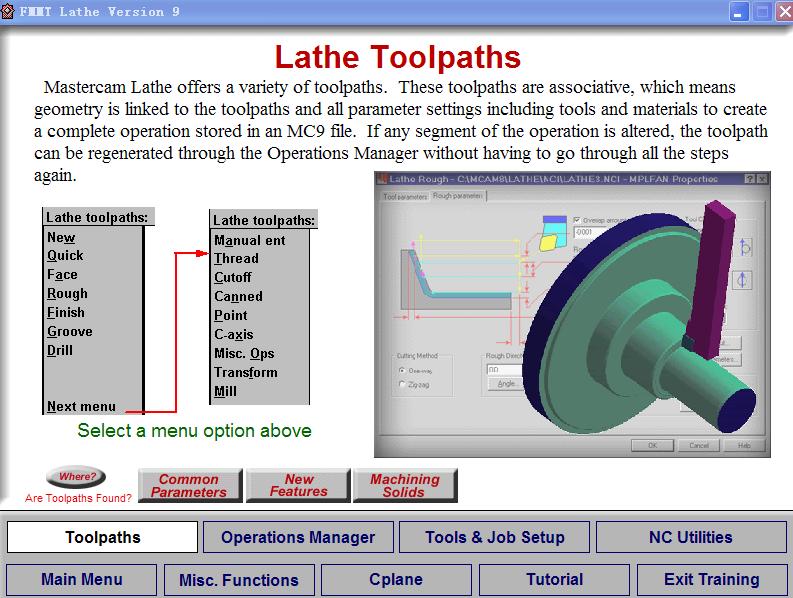Choose the Thread toolpath option

click(236, 259)
